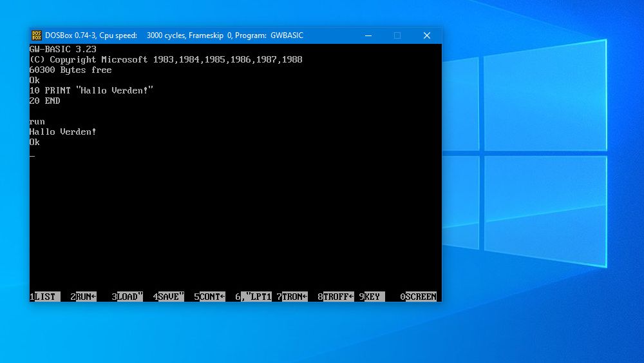644x363 pixels.
Task: Click the 0 SCREEN function key label
Action: pyautogui.click(x=419, y=297)
